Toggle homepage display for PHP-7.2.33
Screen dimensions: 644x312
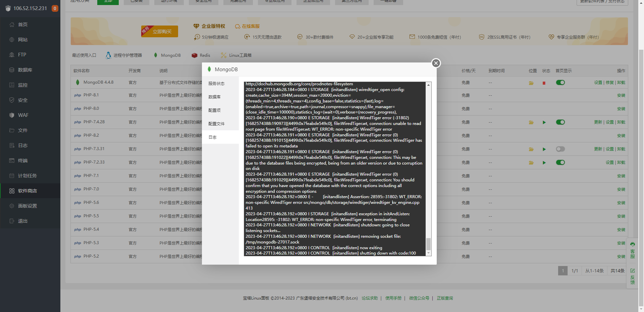tap(560, 163)
